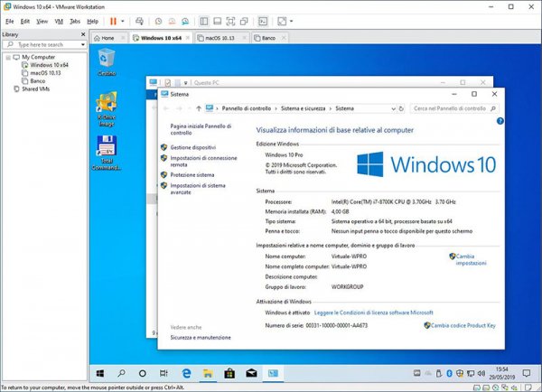
Task: Focus the Cerca nel Pannello di controllo field
Action: (x=454, y=108)
